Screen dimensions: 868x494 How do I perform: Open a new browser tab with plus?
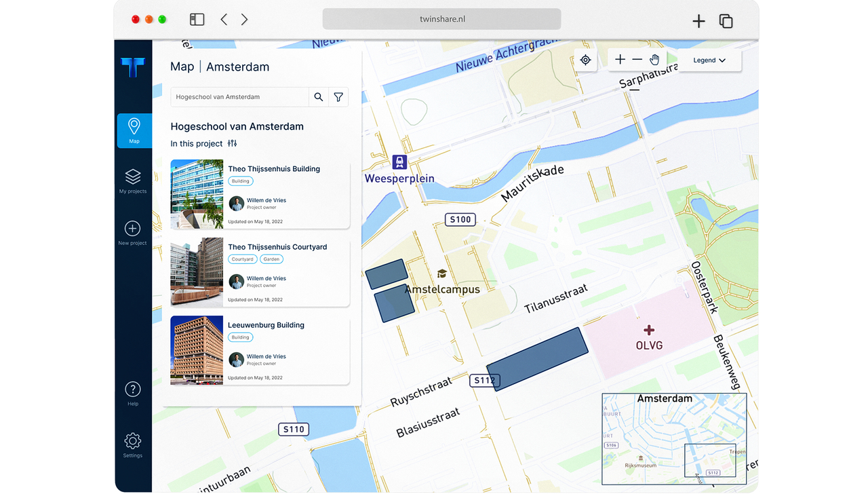698,21
